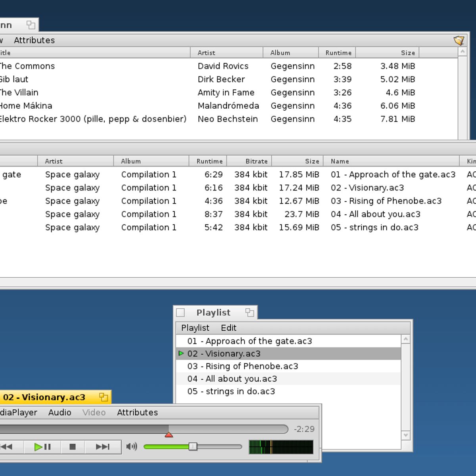The height and width of the screenshot is (476, 476).
Task: Skip to the next track
Action: point(103,447)
